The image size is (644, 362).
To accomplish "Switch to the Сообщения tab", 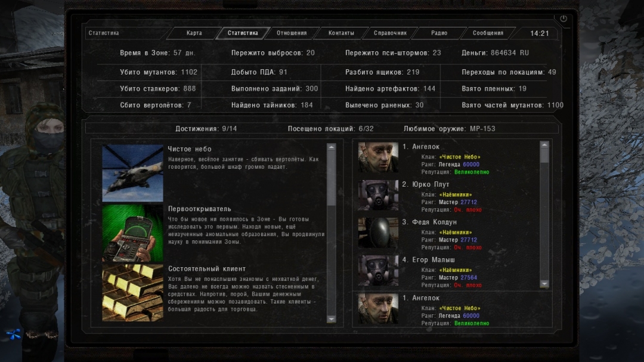I will click(488, 33).
